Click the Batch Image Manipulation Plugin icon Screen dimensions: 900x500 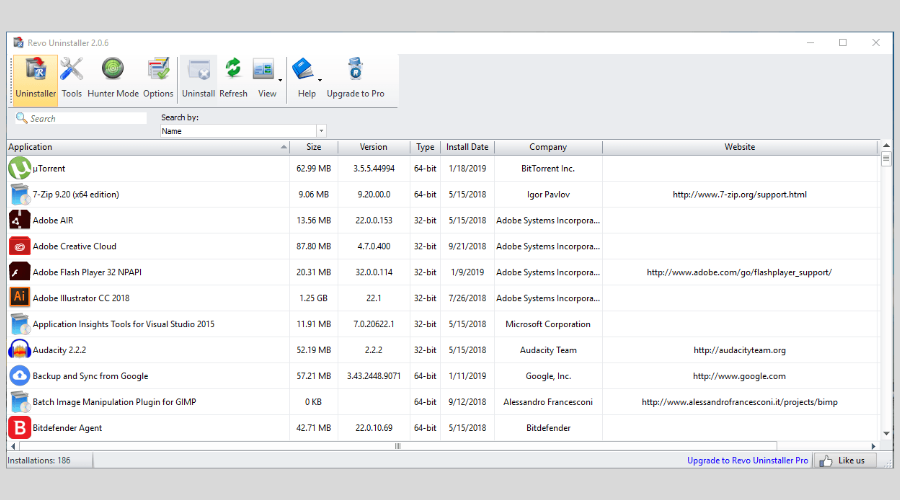click(20, 402)
